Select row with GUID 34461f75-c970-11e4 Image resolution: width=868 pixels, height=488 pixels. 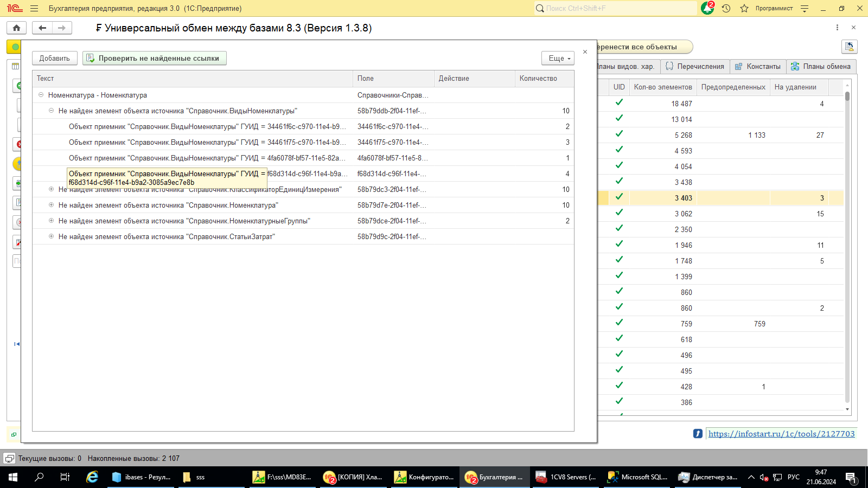point(303,142)
